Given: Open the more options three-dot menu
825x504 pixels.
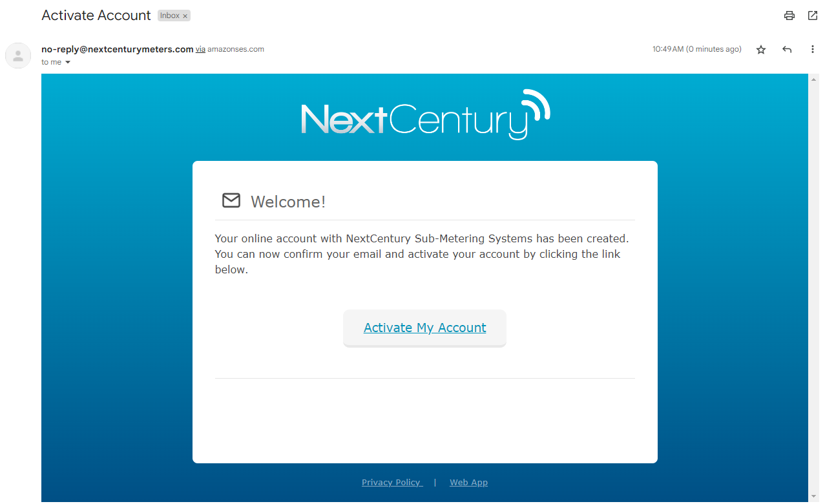Looking at the screenshot, I should pos(813,50).
